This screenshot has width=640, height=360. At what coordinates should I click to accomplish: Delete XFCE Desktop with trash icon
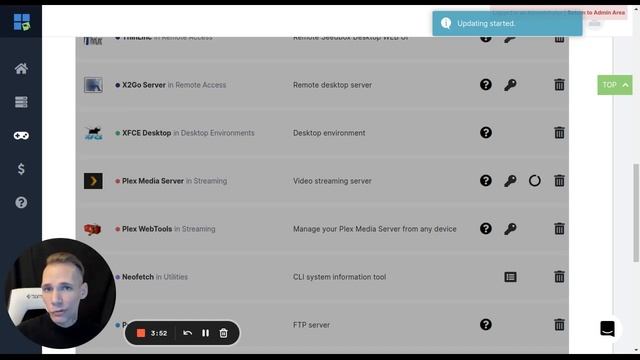[559, 133]
